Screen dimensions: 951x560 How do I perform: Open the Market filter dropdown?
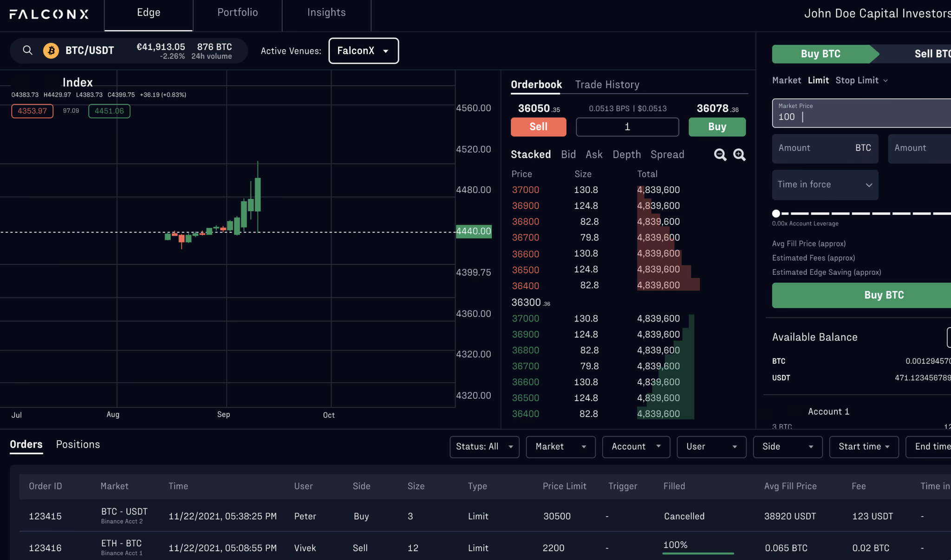coord(560,447)
